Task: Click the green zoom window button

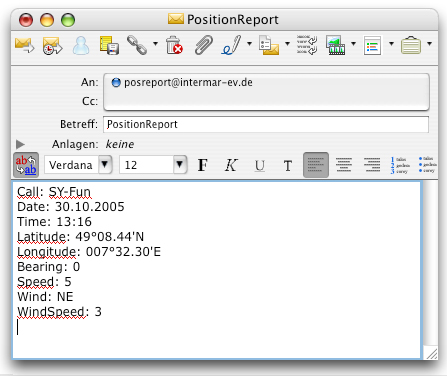Action: pos(68,20)
